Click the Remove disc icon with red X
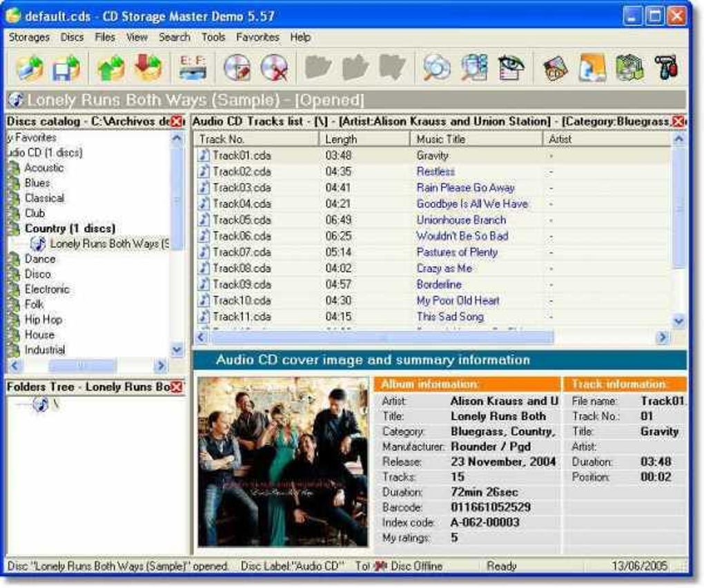Image resolution: width=704 pixels, height=588 pixels. click(274, 66)
